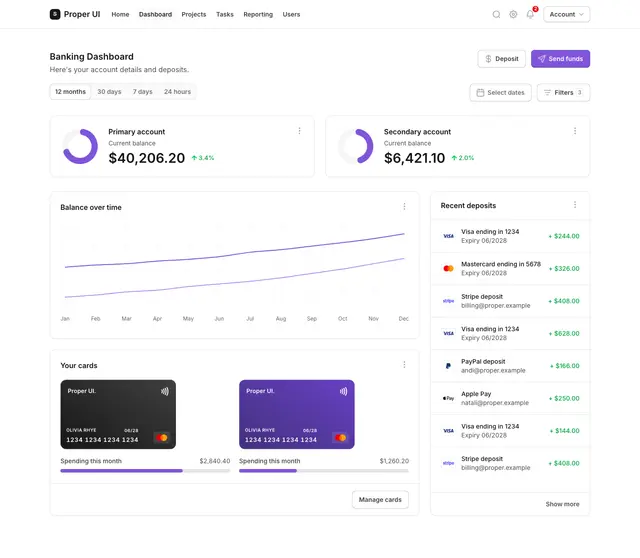This screenshot has height=558, width=640.
Task: Open the Account dropdown
Action: point(566,14)
